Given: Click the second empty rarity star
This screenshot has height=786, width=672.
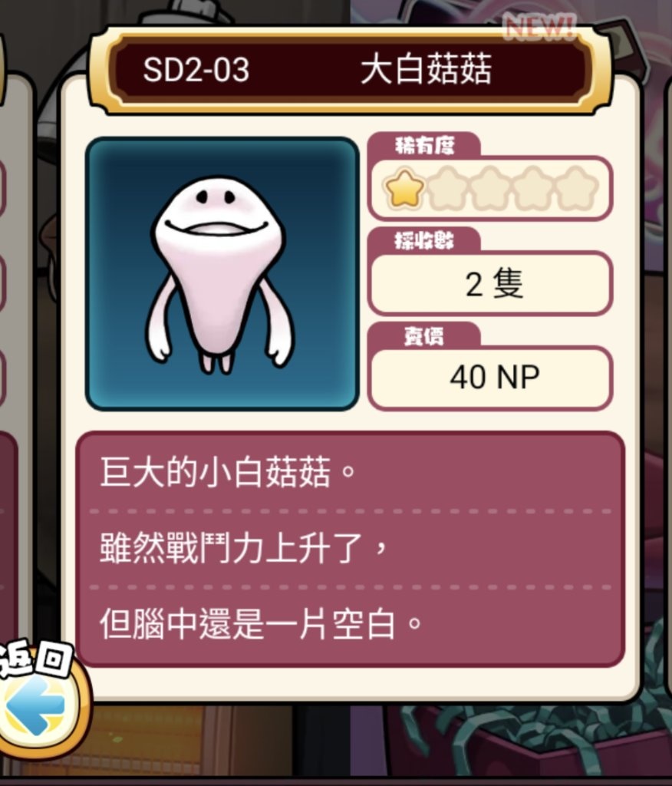Looking at the screenshot, I should [x=447, y=189].
